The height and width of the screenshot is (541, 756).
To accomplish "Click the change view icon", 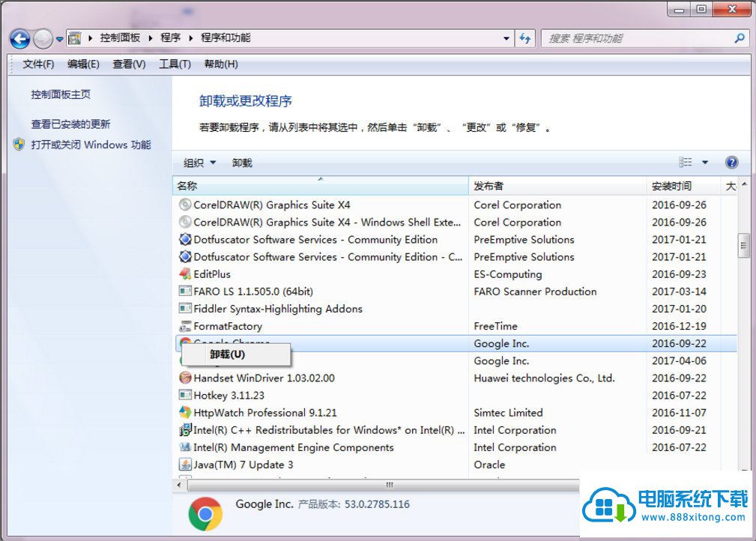I will [x=685, y=163].
